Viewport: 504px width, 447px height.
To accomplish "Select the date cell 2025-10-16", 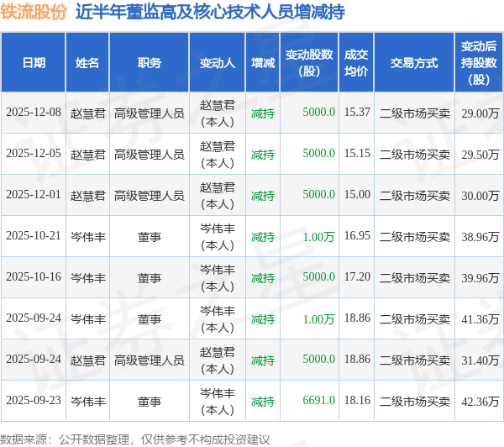I will (34, 277).
